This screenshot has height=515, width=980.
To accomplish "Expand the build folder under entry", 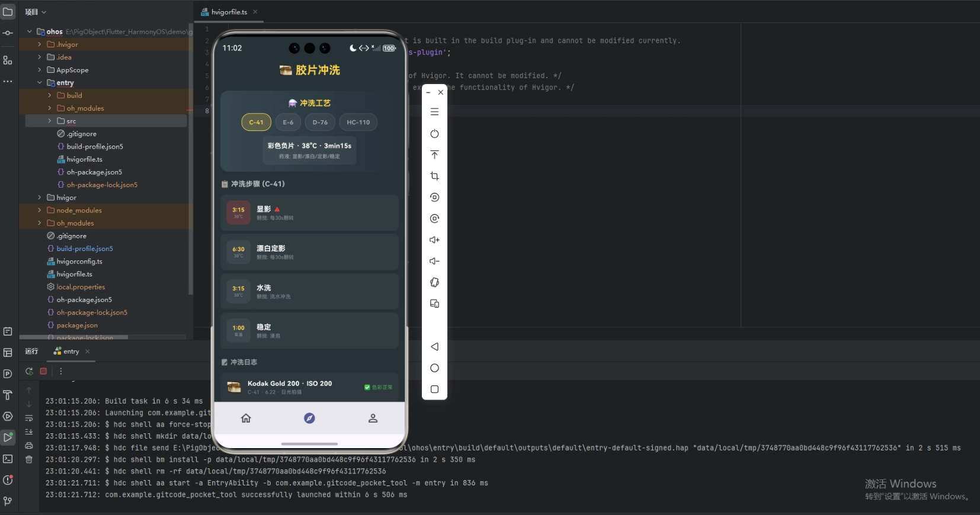I will [x=50, y=95].
